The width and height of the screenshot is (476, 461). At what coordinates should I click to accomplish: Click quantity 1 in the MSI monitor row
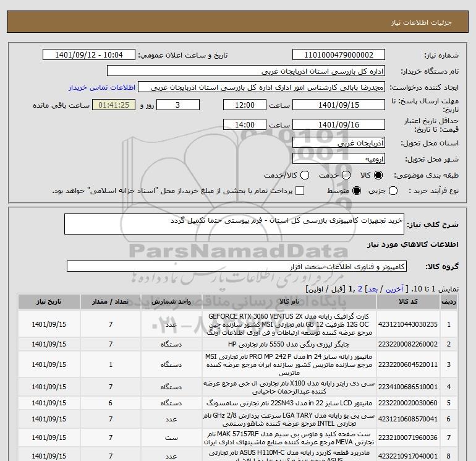coord(111,364)
